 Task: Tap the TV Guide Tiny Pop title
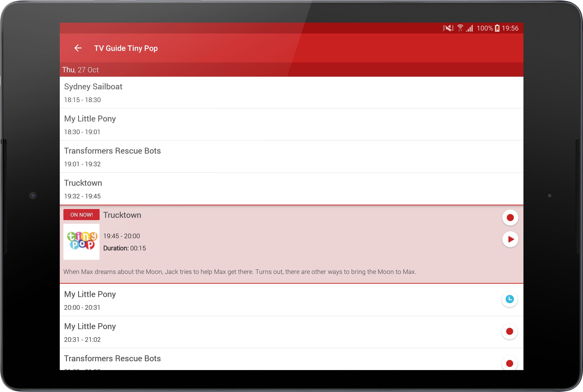[126, 48]
